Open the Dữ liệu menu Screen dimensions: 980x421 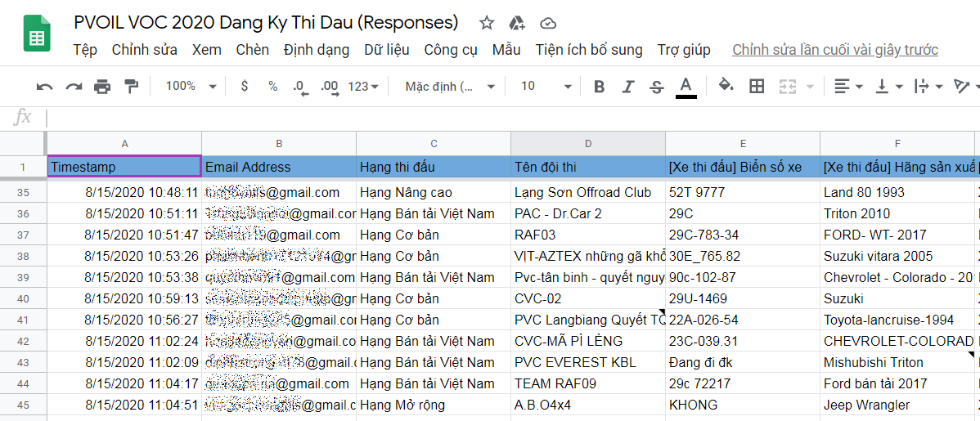coord(387,50)
